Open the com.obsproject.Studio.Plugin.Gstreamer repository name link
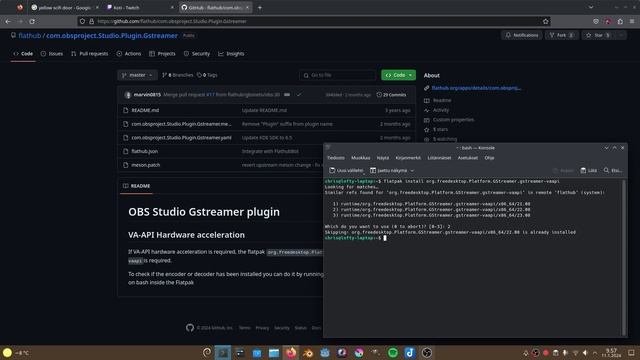 pos(112,36)
